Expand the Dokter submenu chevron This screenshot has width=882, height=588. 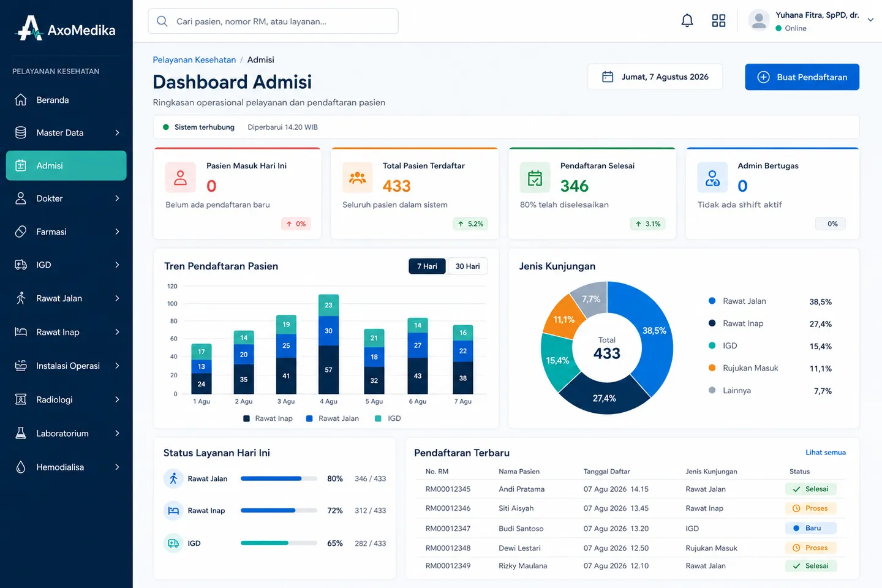click(117, 198)
